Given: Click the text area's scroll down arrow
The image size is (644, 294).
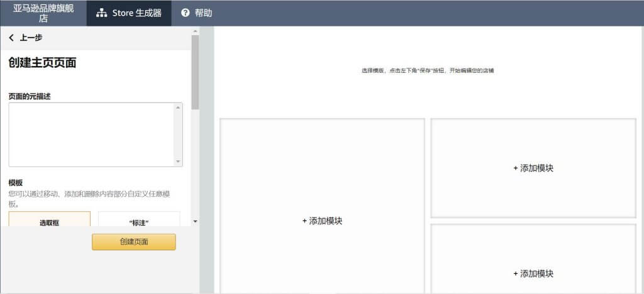Looking at the screenshot, I should pos(178,161).
